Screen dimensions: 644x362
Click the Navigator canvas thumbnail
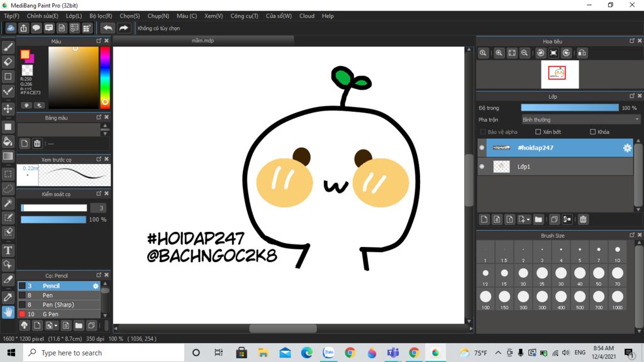(560, 74)
